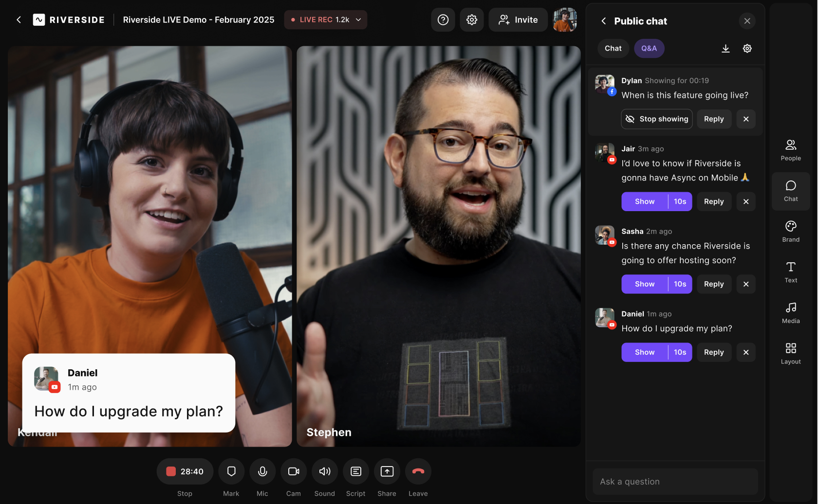Screen dimensions: 819x504
Task: Add a marker with Mark button
Action: [x=231, y=471]
